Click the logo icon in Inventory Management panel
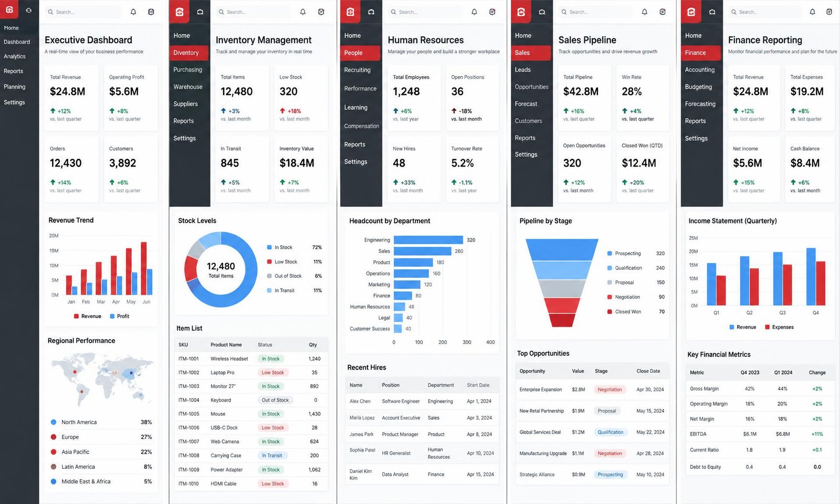The height and width of the screenshot is (504, 840). [x=180, y=12]
